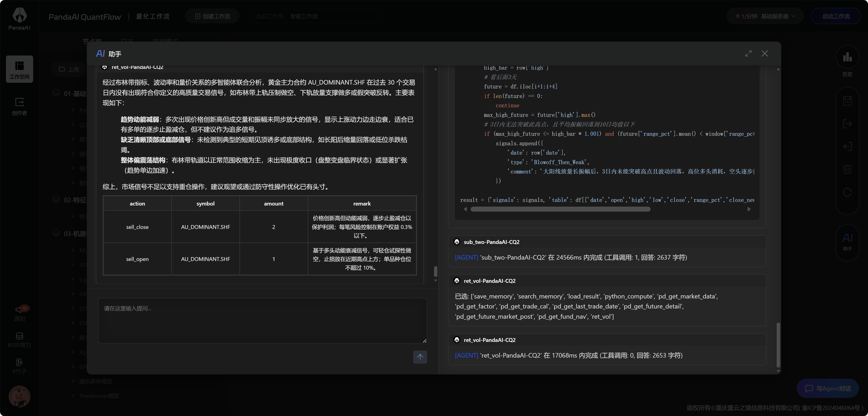
Task: Expand the AI assistant dialog to fullscreen
Action: (748, 54)
